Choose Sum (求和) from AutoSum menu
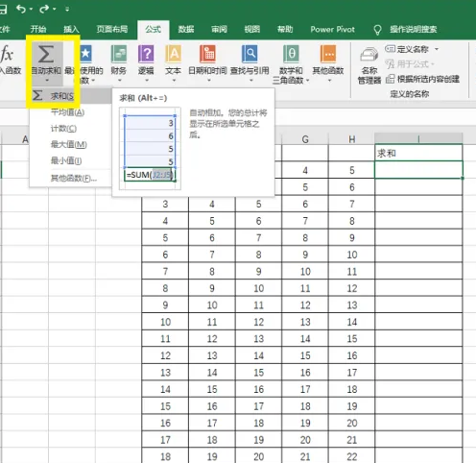Screen dimensions: 476x463 pos(70,96)
